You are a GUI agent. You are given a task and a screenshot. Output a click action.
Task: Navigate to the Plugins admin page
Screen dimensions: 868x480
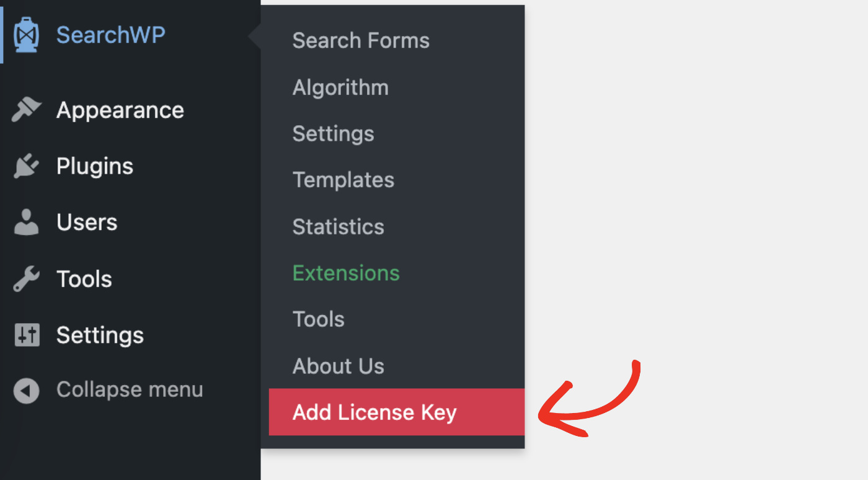click(94, 166)
